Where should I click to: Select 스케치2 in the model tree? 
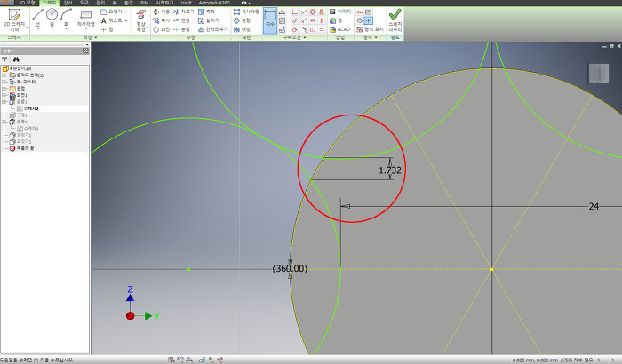point(31,108)
